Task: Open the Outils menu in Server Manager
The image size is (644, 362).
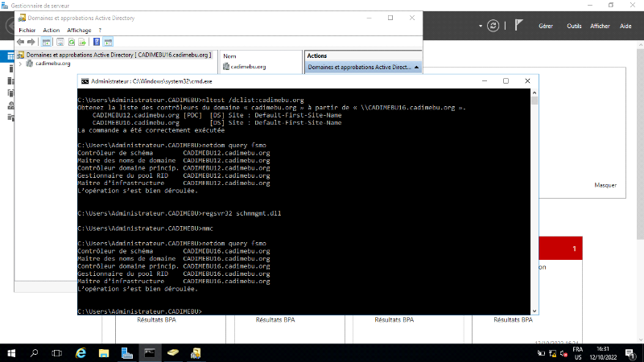Action: click(x=574, y=26)
